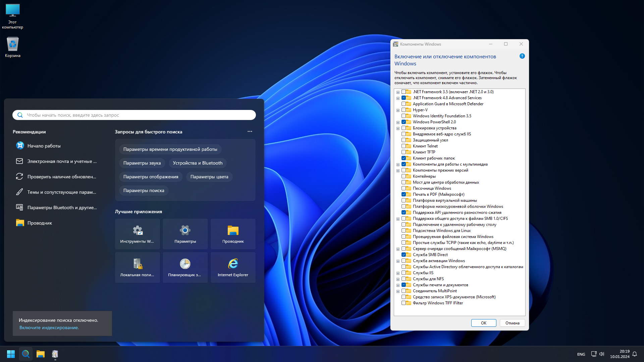Screen dimensions: 644x362
Task: Open quick searches three-dot menu
Action: pos(250,131)
